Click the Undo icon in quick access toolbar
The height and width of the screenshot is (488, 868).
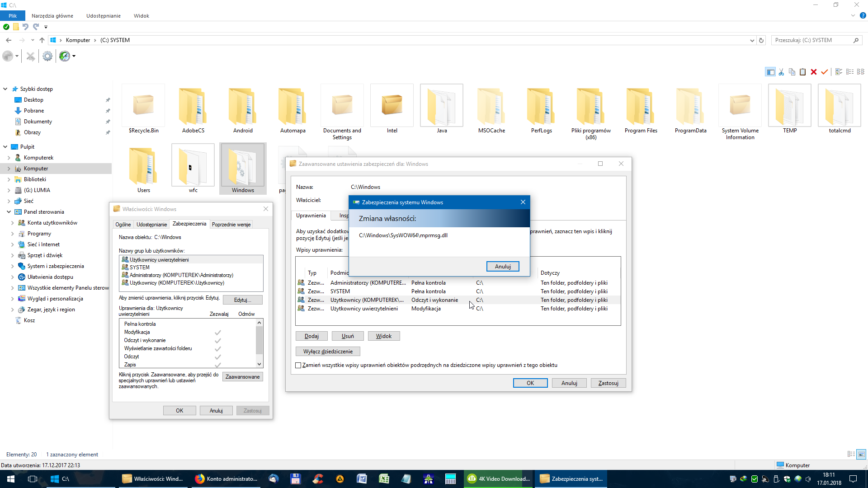click(25, 27)
